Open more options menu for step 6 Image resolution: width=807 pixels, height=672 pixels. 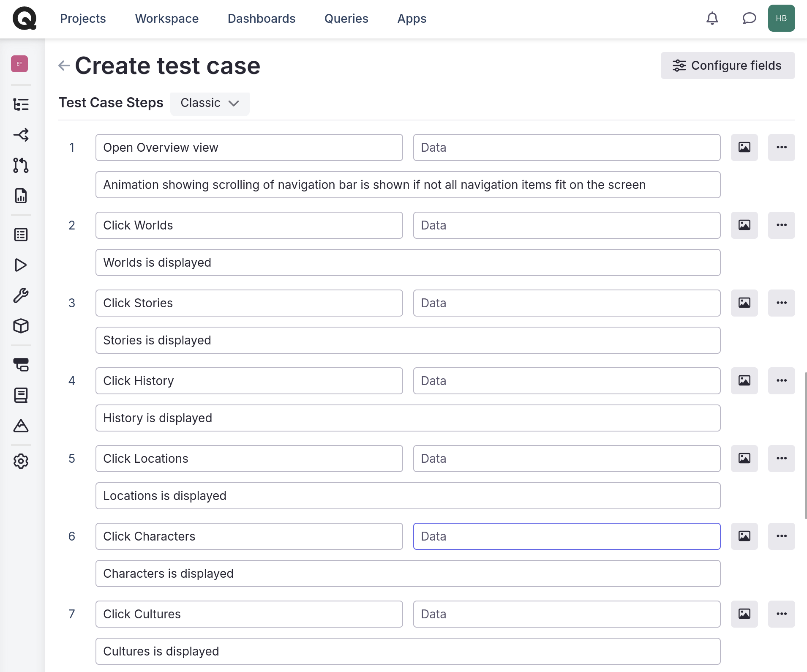(x=781, y=536)
